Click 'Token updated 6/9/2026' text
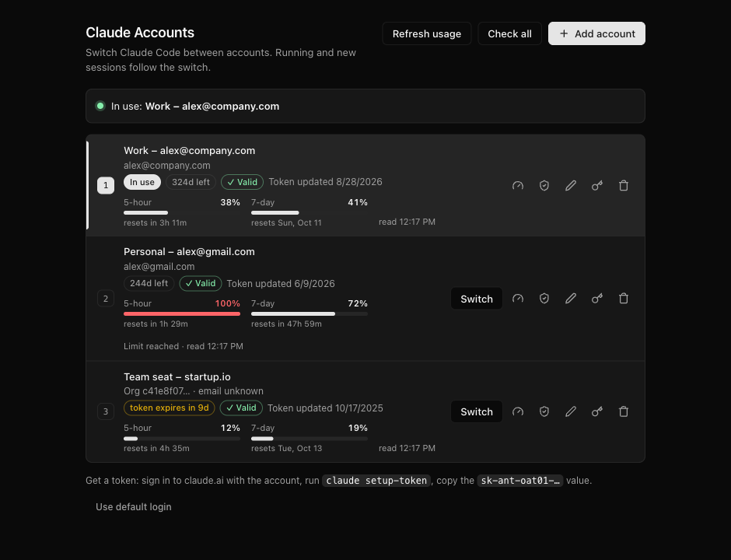Screen dimensions: 731x560 [x=281, y=283]
